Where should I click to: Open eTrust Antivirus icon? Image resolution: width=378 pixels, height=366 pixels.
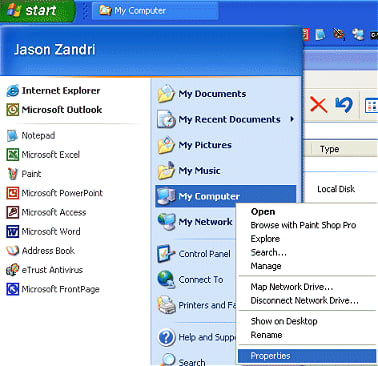click(x=13, y=270)
